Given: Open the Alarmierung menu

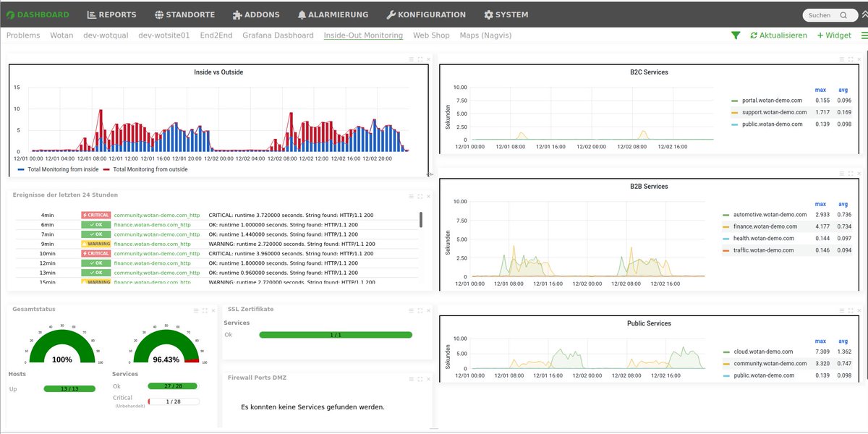Looking at the screenshot, I should [x=333, y=14].
